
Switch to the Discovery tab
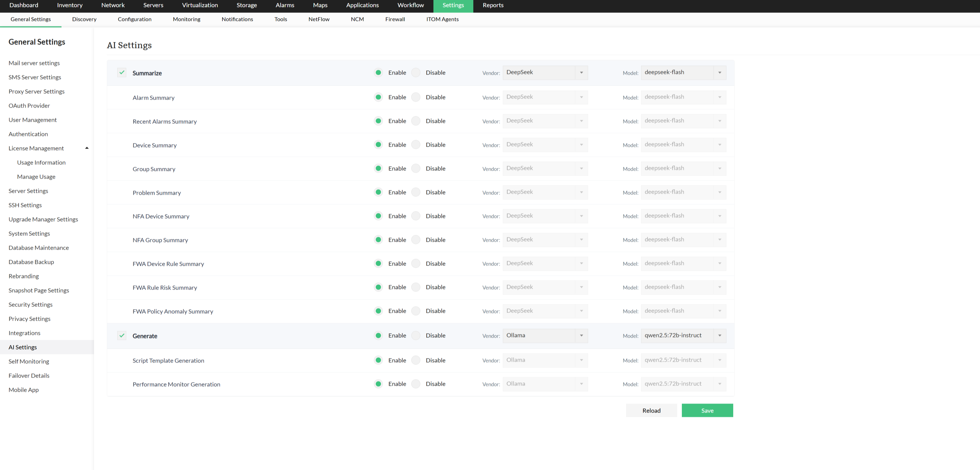[84, 19]
